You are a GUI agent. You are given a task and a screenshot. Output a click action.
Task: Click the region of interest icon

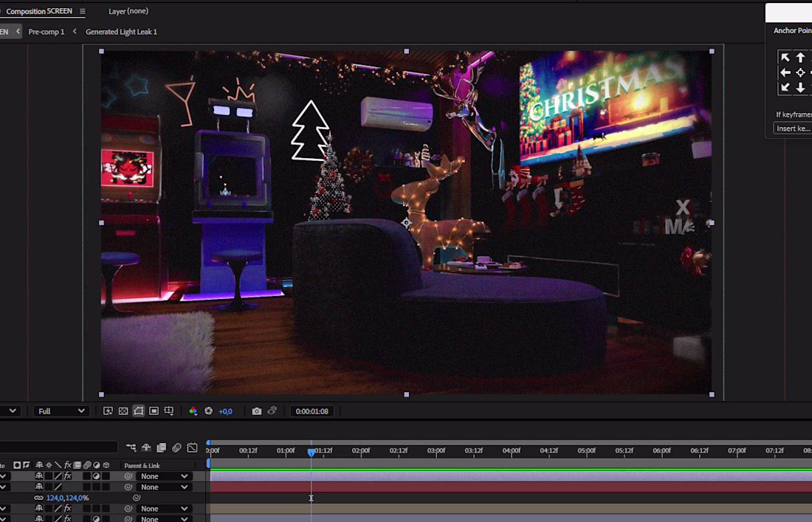[154, 411]
